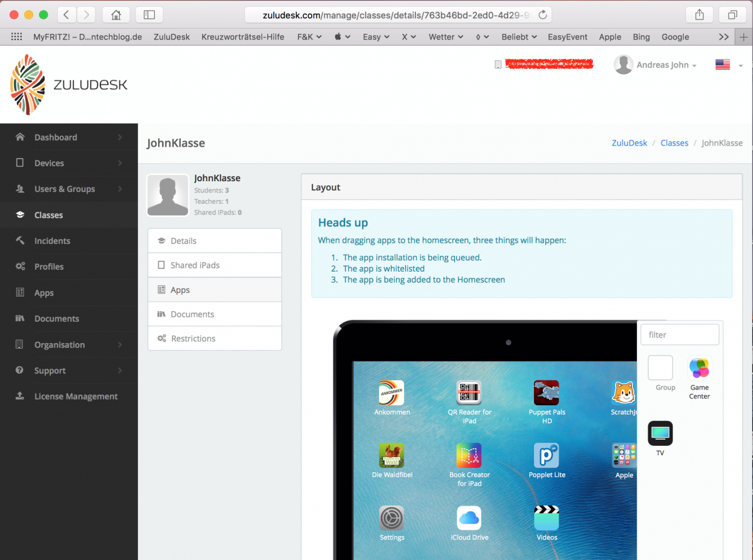Switch to the class Documents tab
753x560 pixels.
point(215,314)
